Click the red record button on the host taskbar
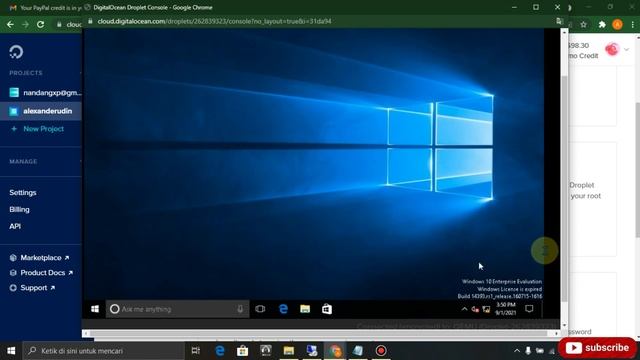 pyautogui.click(x=381, y=351)
